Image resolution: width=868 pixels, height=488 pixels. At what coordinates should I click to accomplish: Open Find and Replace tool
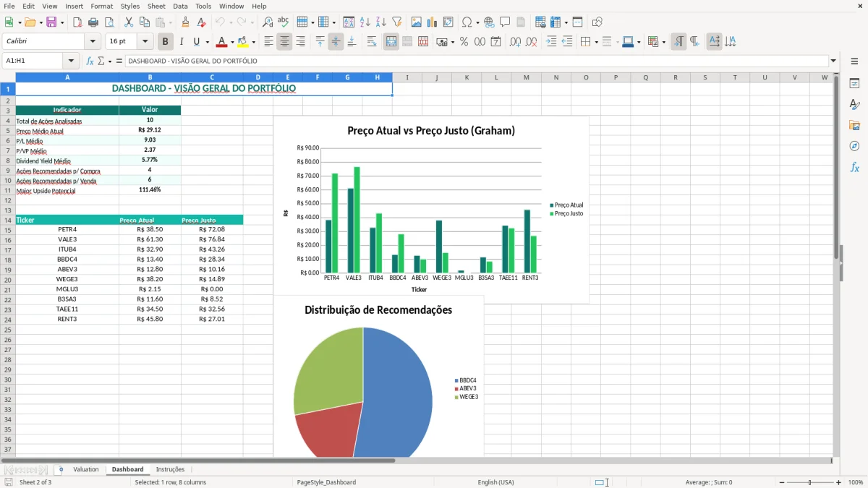click(267, 22)
